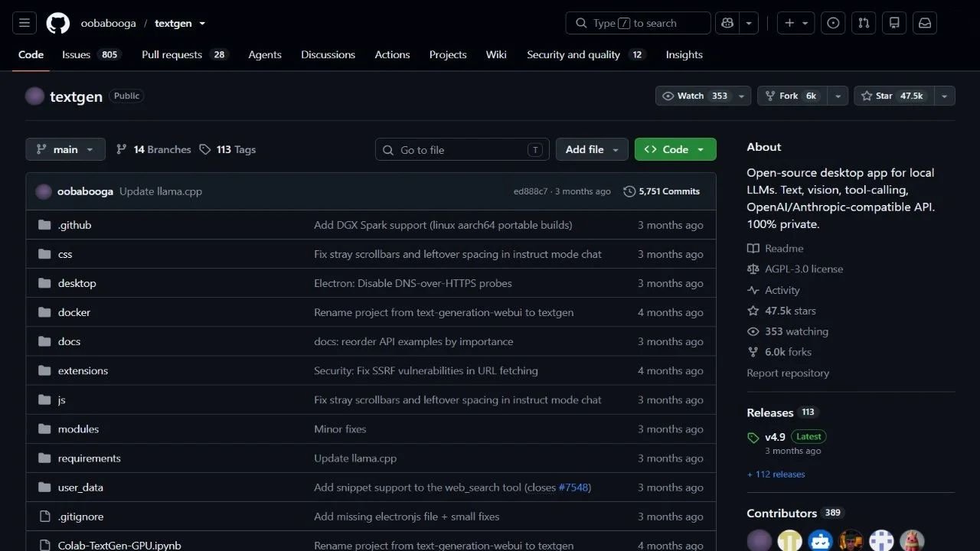Viewport: 980px width, 551px height.
Task: Click the textgen repository avatar
Action: coord(34,96)
